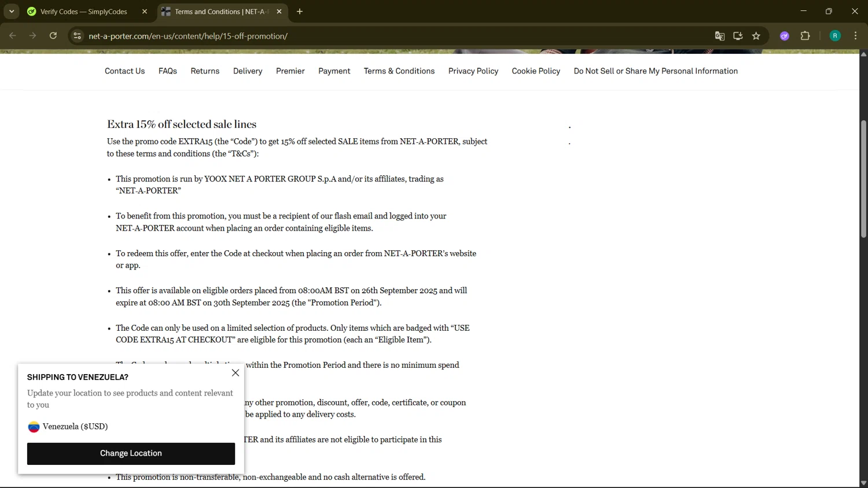868x488 pixels.
Task: Click the scrollbar up arrow
Action: pos(863,54)
